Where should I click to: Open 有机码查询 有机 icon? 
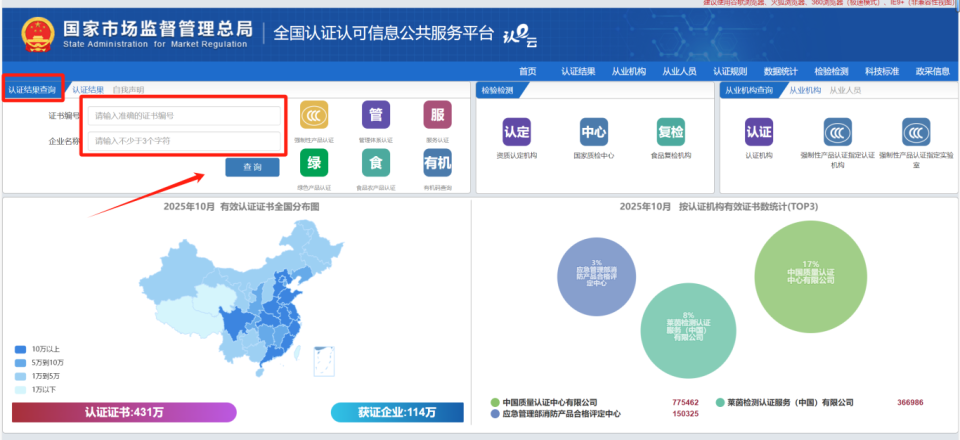pos(437,163)
